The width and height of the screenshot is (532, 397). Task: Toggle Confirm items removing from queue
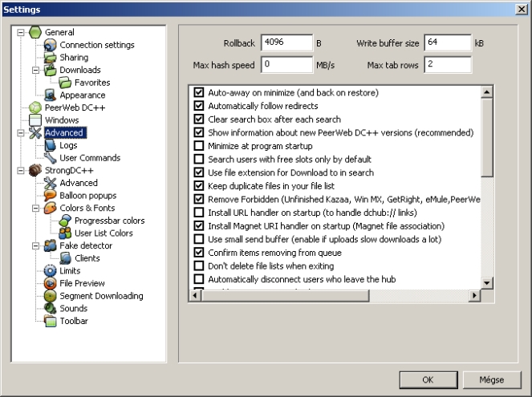198,252
